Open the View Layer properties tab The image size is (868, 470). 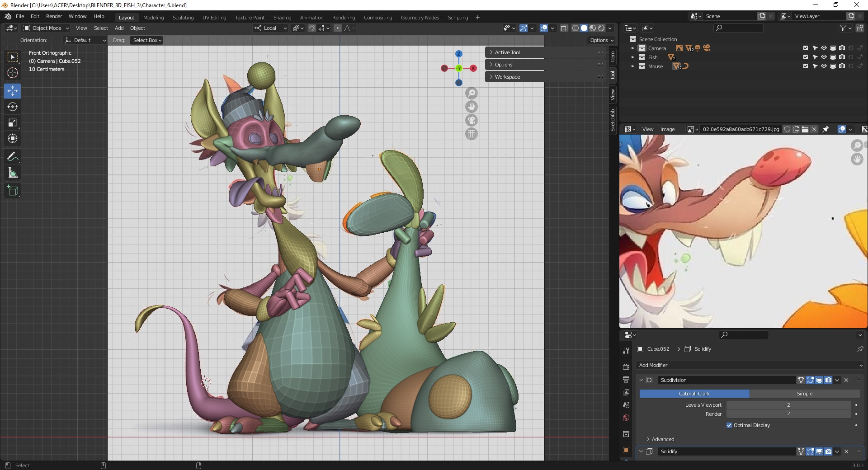point(626,392)
